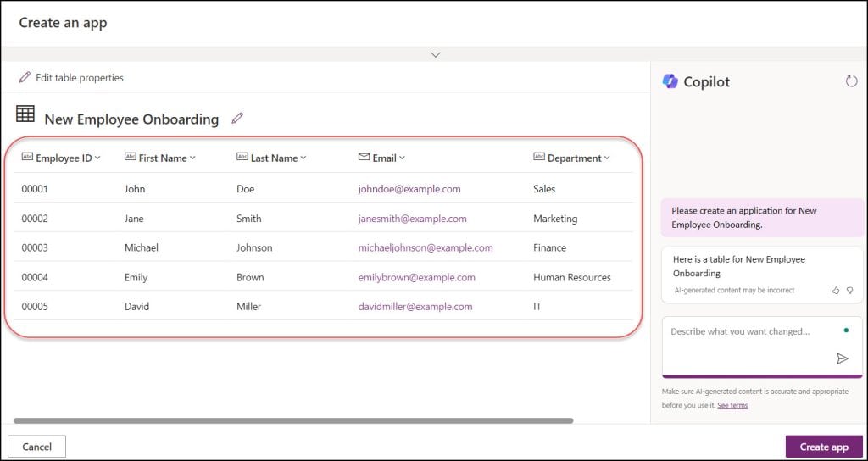The height and width of the screenshot is (461, 868).
Task: Open emilybrown@example.com email link
Action: 416,277
